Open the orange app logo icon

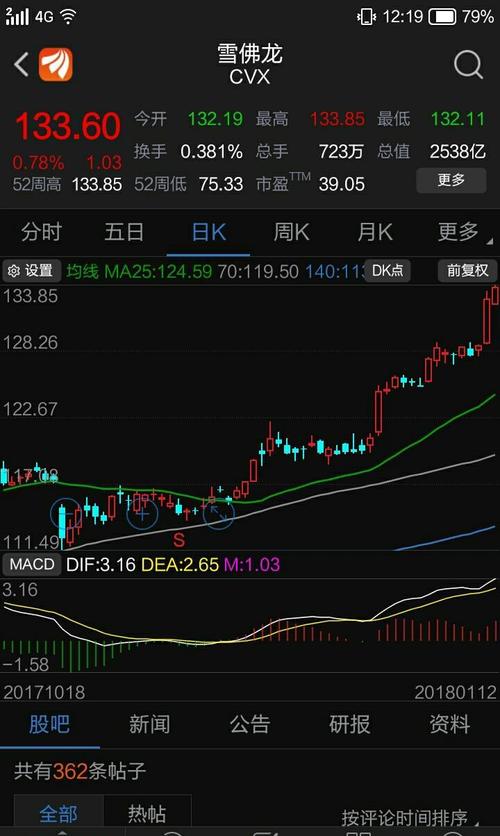56,65
